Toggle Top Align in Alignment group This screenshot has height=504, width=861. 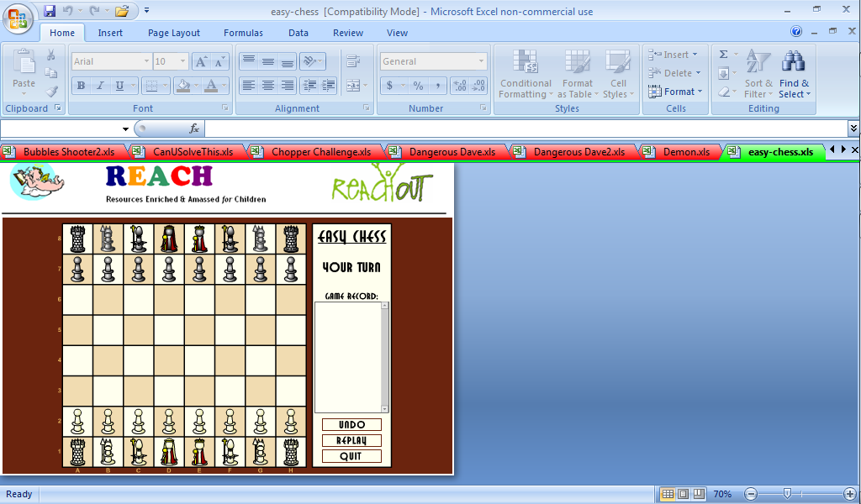coord(249,61)
